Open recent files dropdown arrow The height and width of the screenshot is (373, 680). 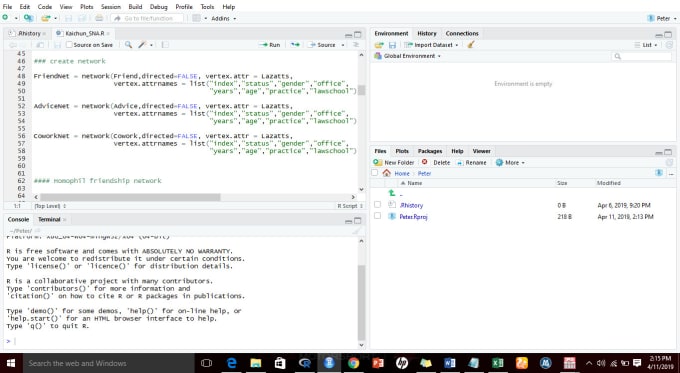[56, 18]
